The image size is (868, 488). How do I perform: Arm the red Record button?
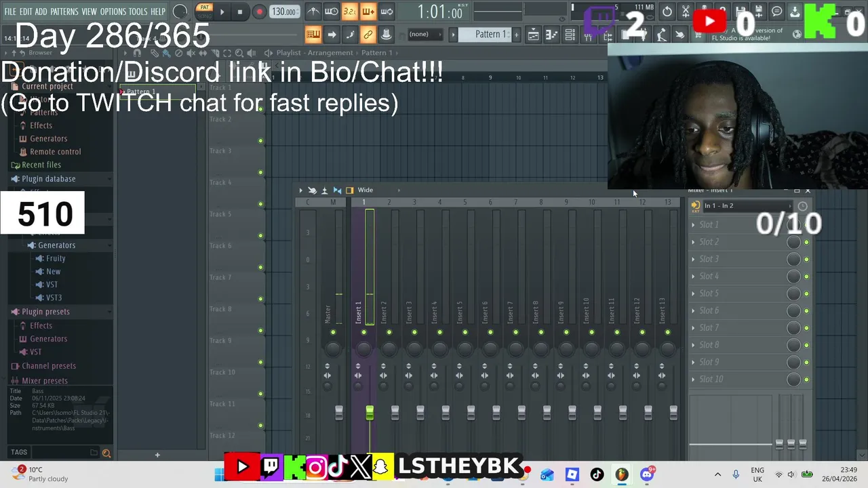click(259, 12)
